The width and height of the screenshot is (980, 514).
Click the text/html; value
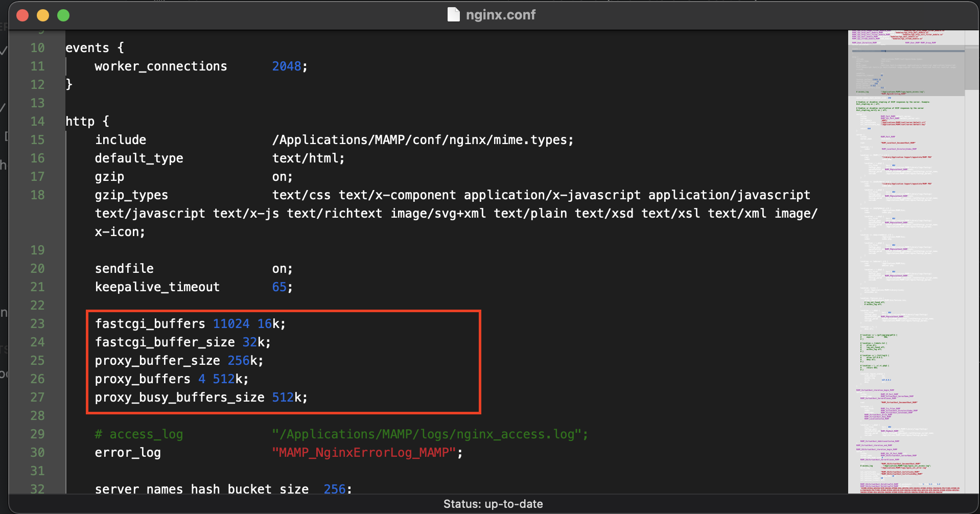[x=309, y=158]
